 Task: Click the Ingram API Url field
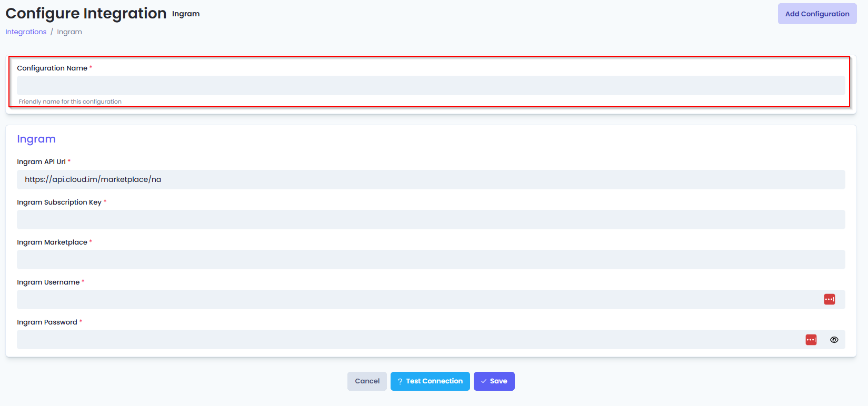pyautogui.click(x=431, y=179)
